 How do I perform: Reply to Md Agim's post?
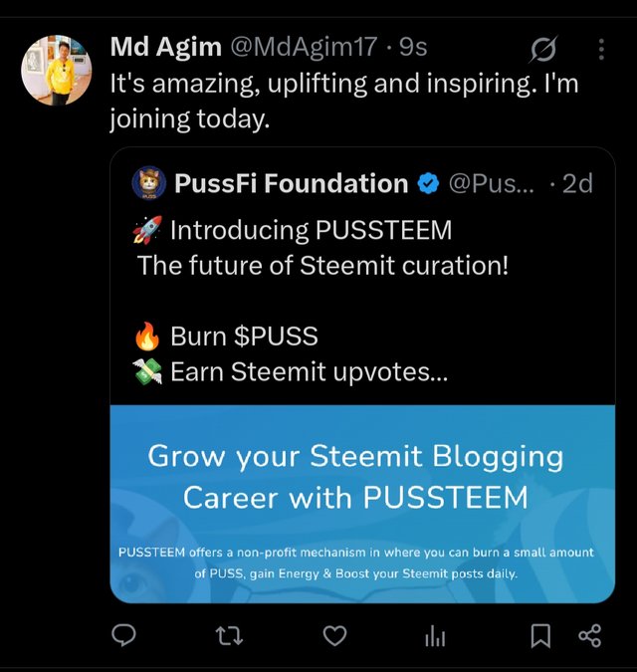123,635
